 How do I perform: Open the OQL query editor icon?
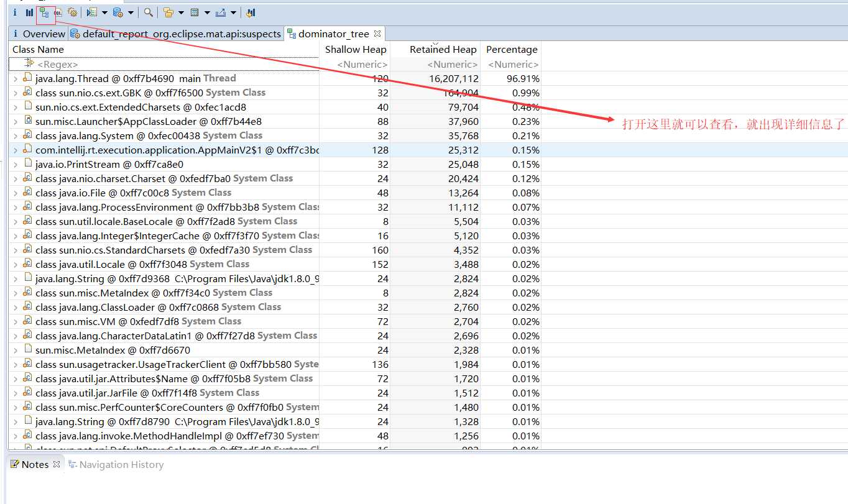(58, 12)
